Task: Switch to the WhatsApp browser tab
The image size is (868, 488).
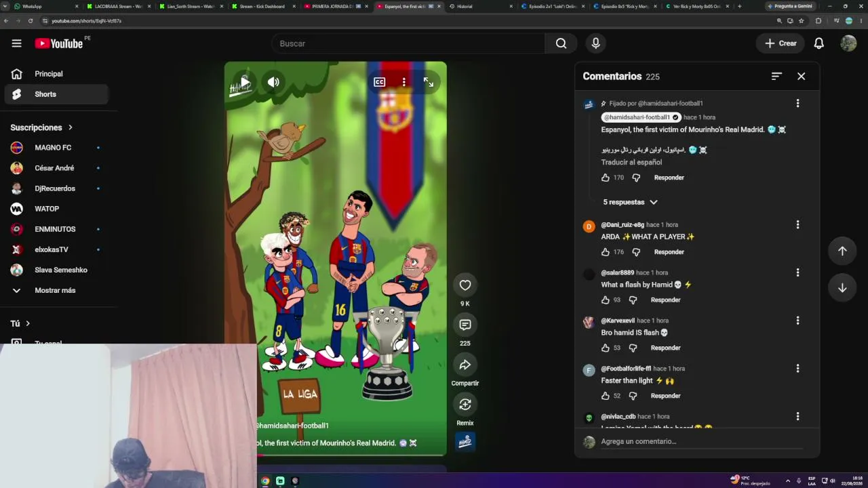Action: [45, 6]
